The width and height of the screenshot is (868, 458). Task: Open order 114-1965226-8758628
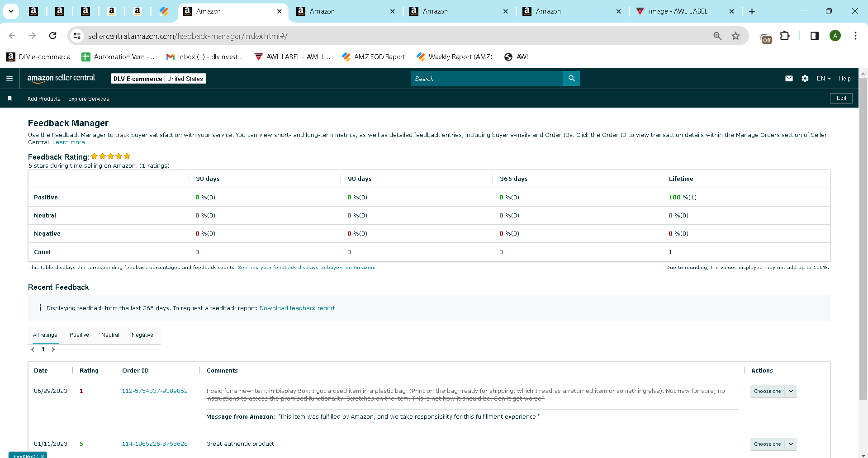(155, 444)
